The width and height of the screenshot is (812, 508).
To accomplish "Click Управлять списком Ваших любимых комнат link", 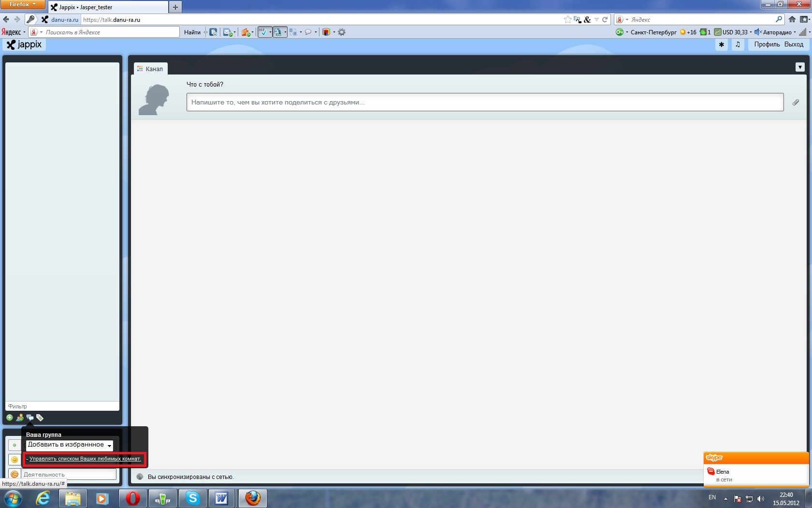I will pos(85,459).
